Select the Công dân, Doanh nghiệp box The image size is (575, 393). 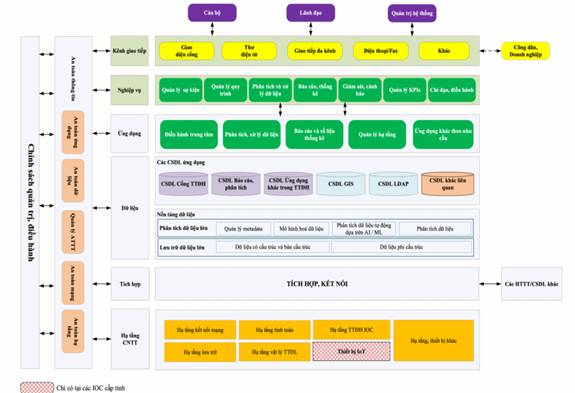tap(525, 51)
